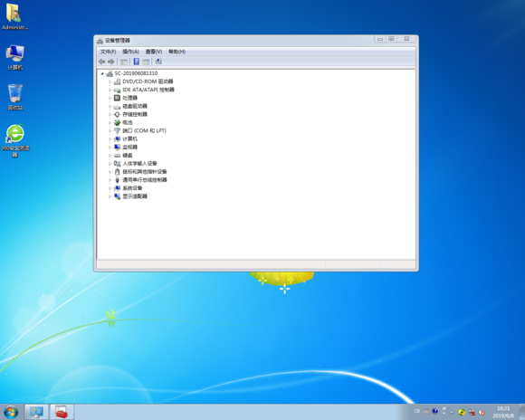Click the Back arrow toolbar icon
The image size is (525, 420).
[x=102, y=62]
